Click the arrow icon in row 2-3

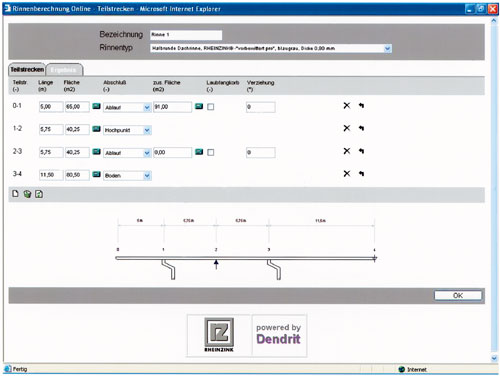click(x=361, y=151)
